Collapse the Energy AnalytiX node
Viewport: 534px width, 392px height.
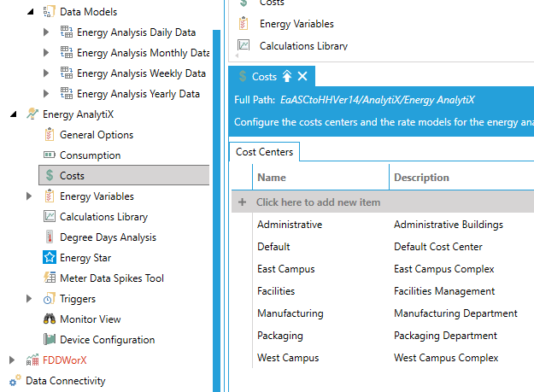tap(12, 114)
